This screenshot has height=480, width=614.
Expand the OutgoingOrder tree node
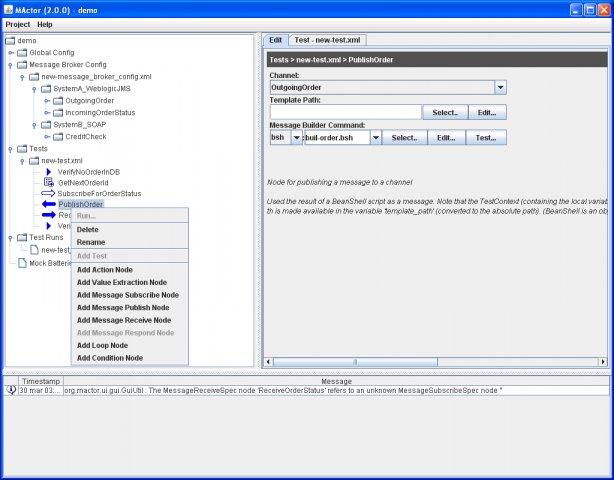coord(47,101)
